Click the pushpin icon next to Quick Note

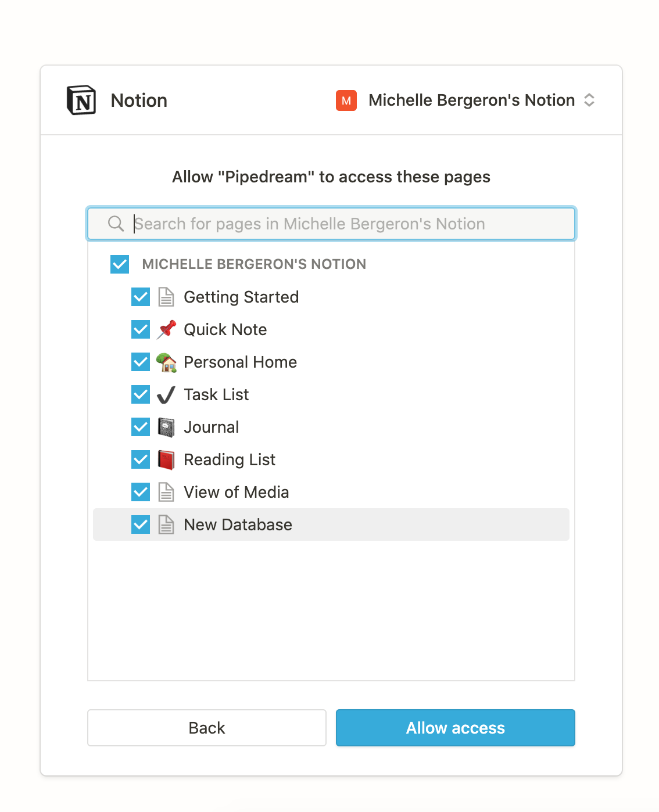[166, 329]
